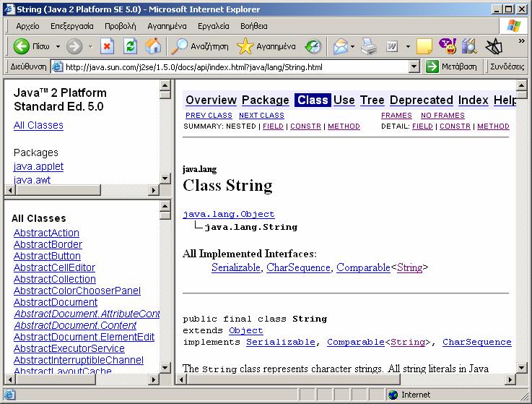The height and width of the screenshot is (404, 532).
Task: Open the Βοήθεια menu
Action: [x=254, y=26]
